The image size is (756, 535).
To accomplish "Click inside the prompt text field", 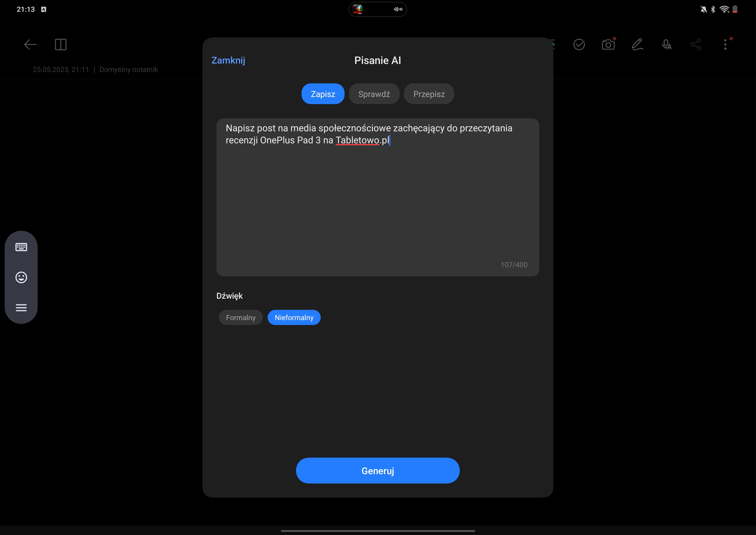I will point(378,197).
